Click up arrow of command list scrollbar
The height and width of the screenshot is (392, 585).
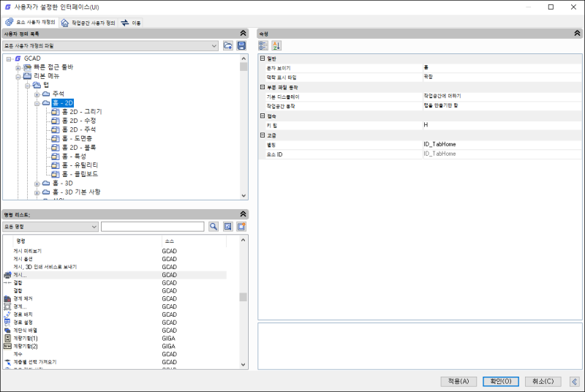point(244,240)
